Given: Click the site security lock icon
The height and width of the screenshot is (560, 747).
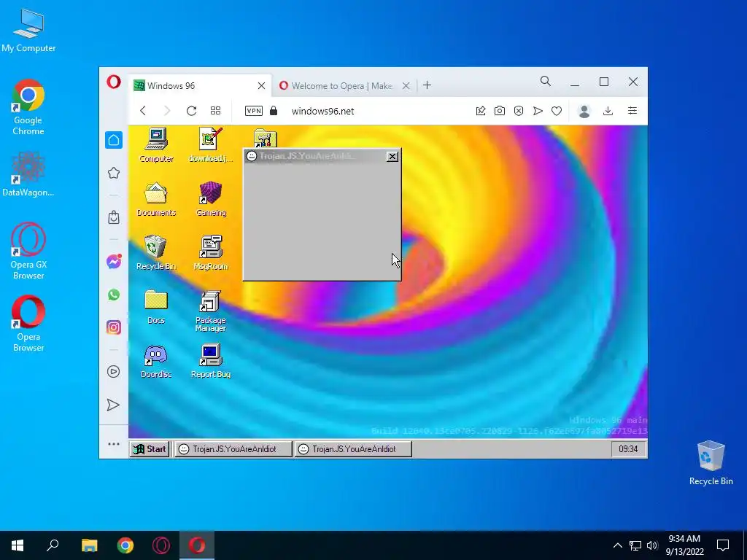Looking at the screenshot, I should pyautogui.click(x=274, y=111).
